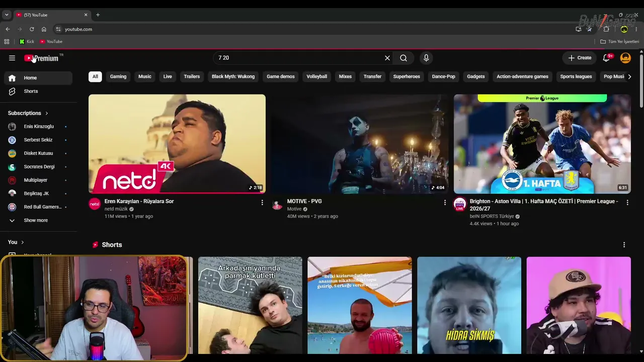Select the Gaming filter chip
This screenshot has width=644, height=362.
click(x=118, y=76)
